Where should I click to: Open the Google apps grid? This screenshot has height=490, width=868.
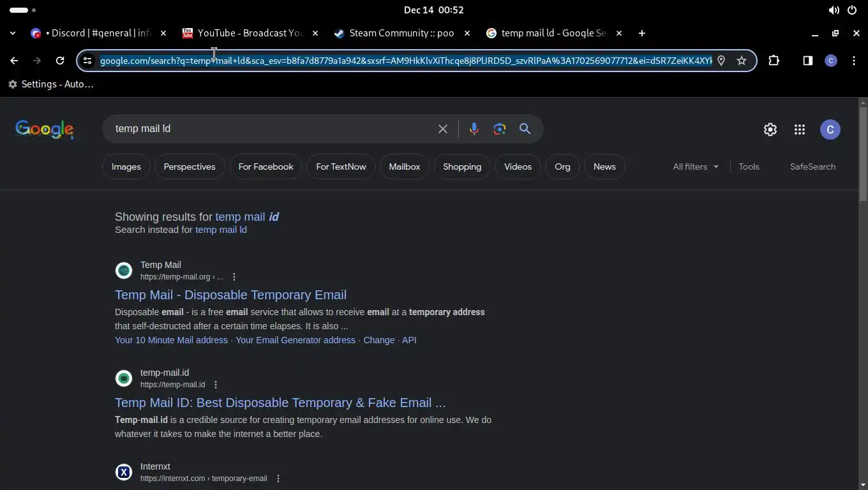tap(800, 130)
